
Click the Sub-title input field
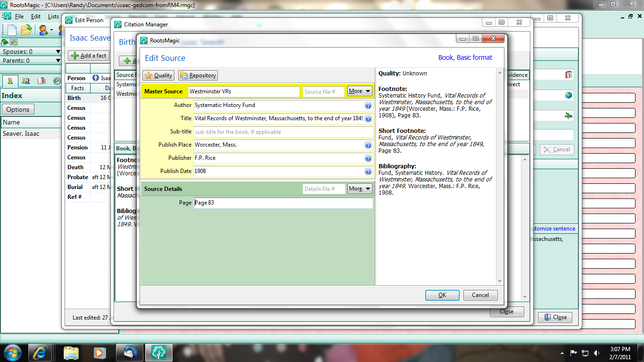point(283,132)
